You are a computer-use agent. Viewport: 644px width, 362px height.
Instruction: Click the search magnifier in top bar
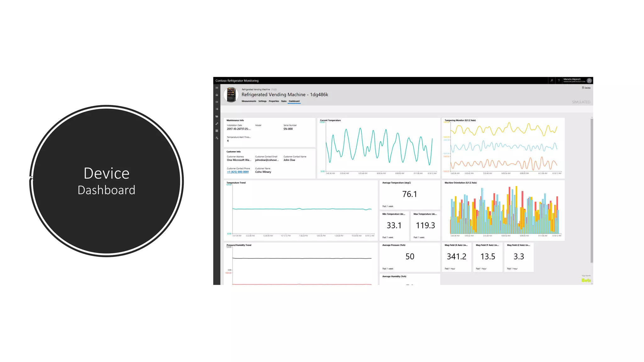click(552, 80)
